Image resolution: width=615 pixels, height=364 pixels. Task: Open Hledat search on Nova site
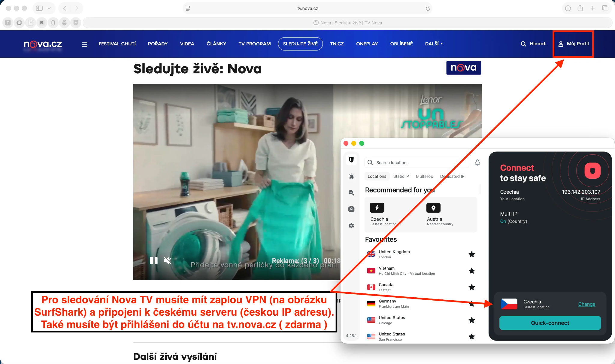pyautogui.click(x=533, y=44)
